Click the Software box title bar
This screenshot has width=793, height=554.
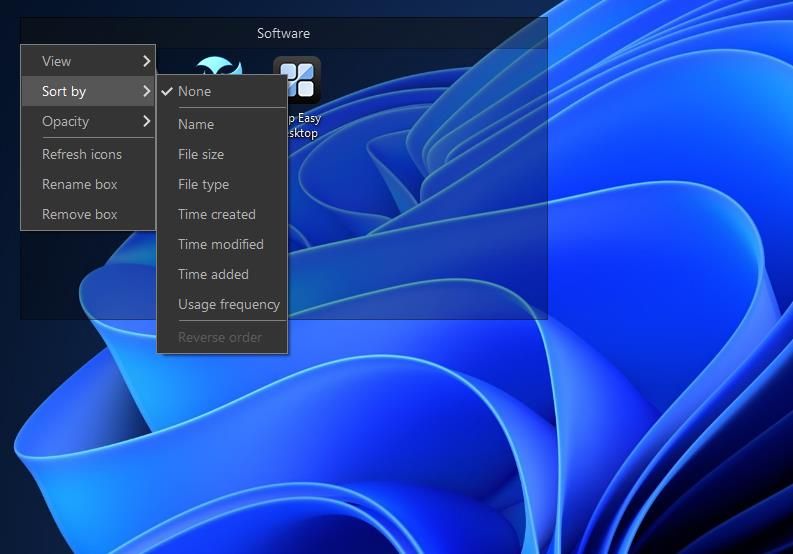click(x=284, y=33)
